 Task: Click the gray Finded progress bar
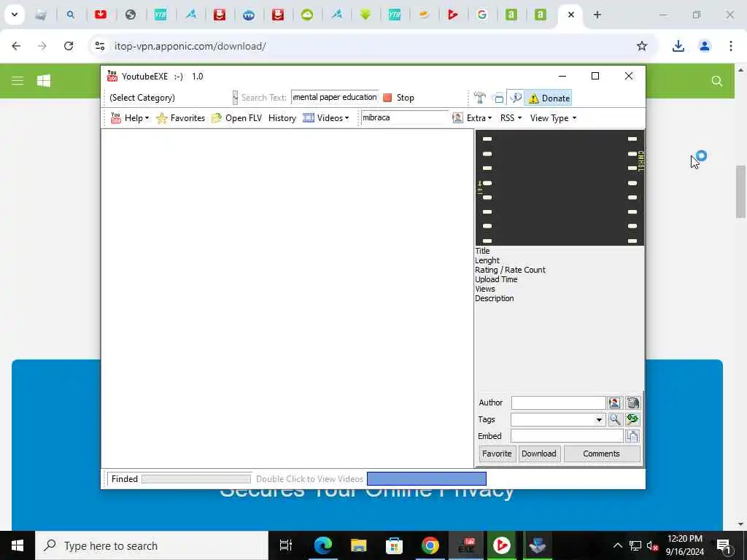tap(196, 479)
